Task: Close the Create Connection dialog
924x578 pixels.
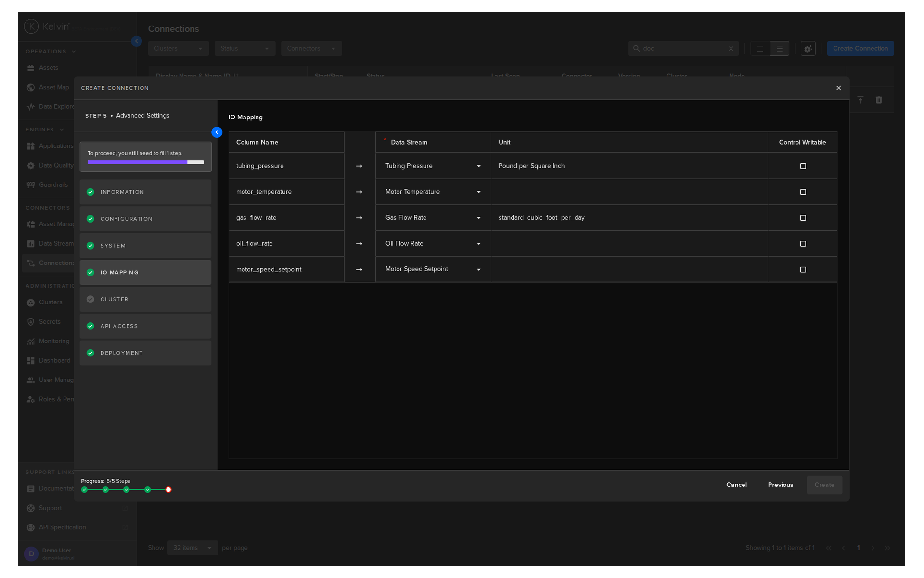Action: click(x=838, y=88)
